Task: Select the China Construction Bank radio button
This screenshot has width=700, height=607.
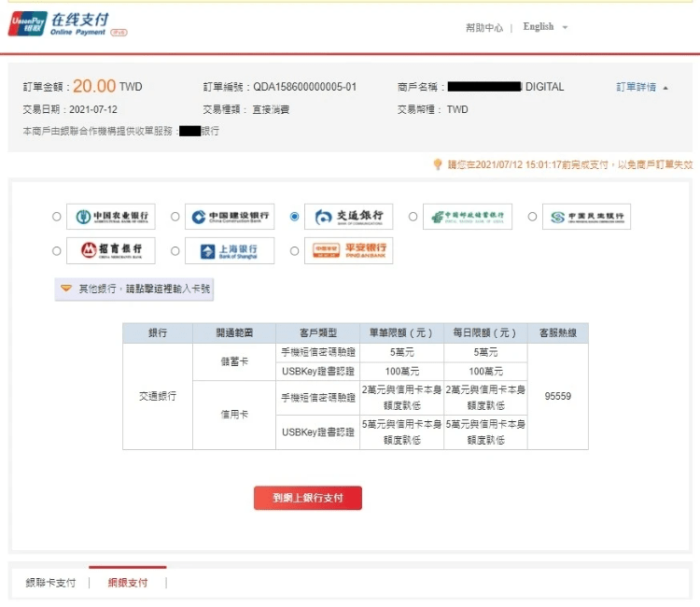Action: click(175, 217)
